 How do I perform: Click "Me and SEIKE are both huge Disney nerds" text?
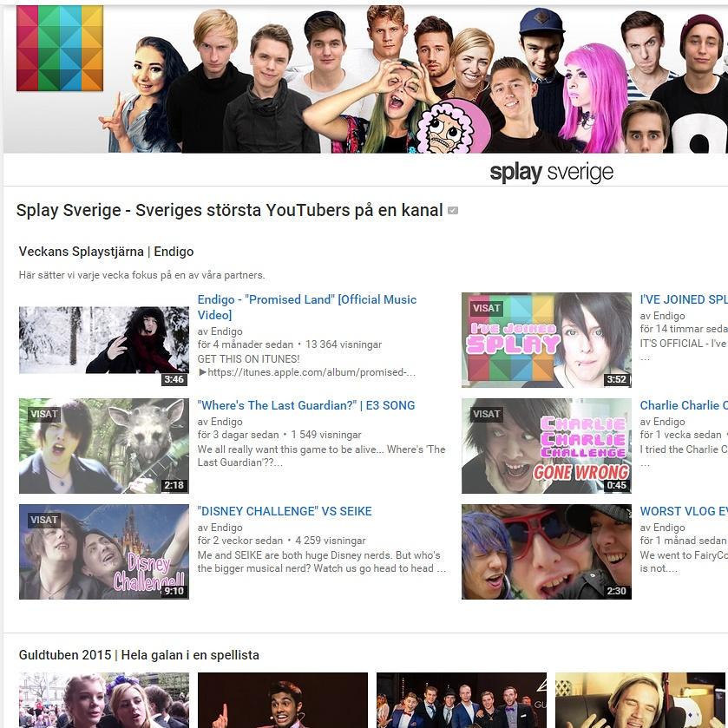(x=321, y=561)
